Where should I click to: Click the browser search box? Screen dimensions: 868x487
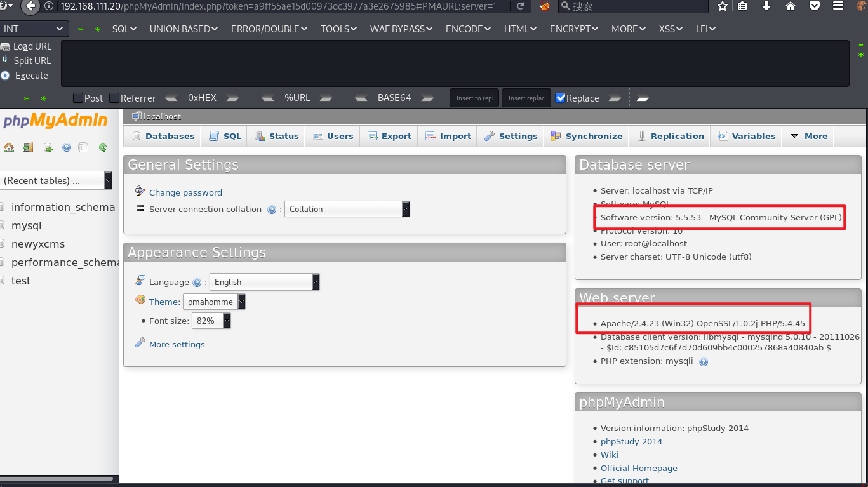pyautogui.click(x=633, y=6)
